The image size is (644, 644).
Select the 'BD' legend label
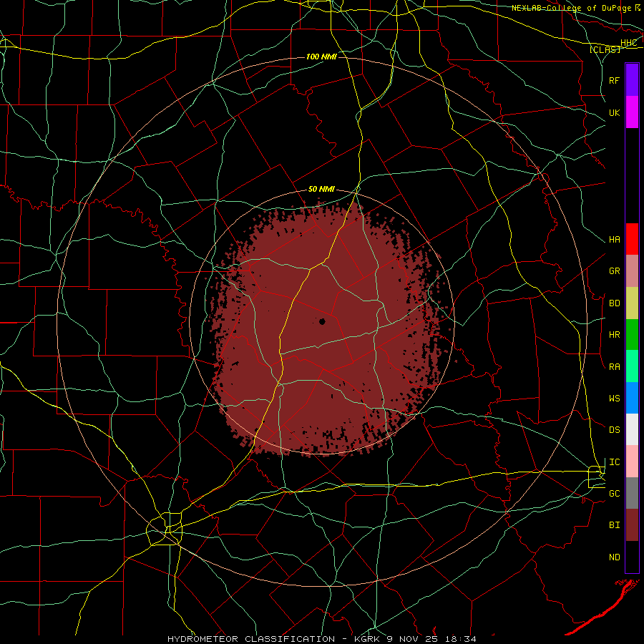pyautogui.click(x=614, y=303)
